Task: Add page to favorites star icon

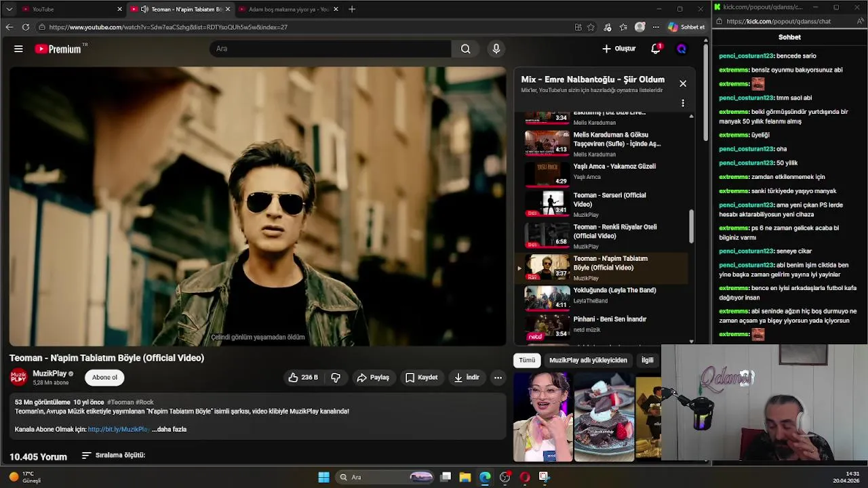Action: tap(591, 27)
